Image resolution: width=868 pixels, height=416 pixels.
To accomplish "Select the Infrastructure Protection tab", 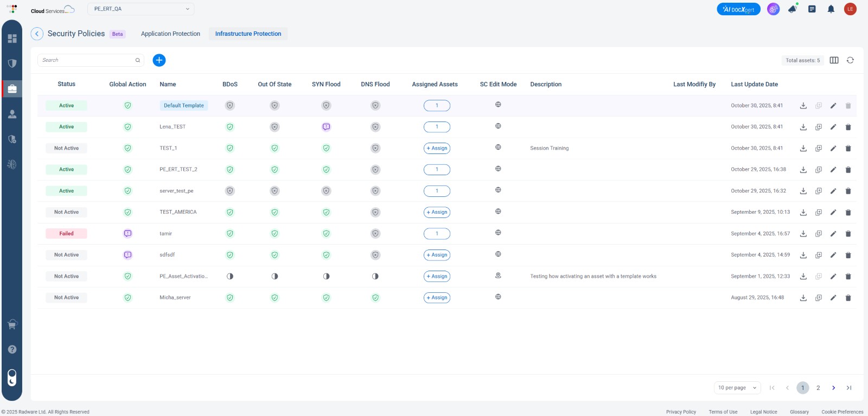I will (248, 34).
